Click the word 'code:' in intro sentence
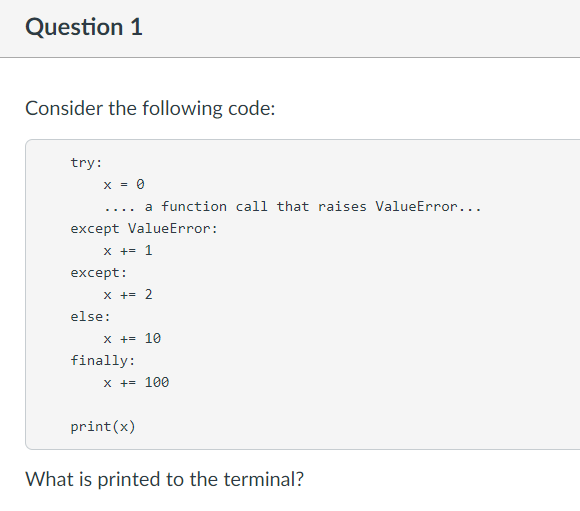580x511 pixels. coord(252,109)
